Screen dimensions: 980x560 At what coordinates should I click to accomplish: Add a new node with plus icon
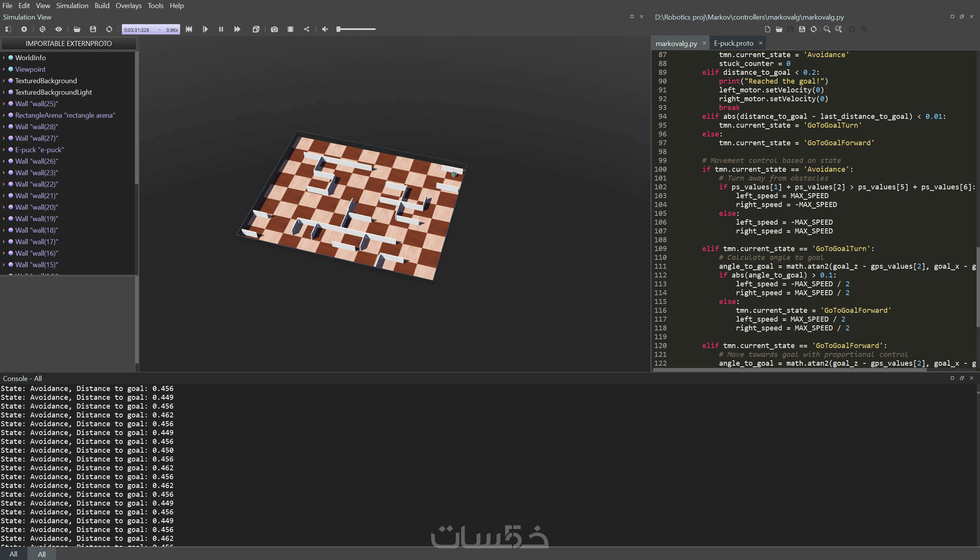(x=24, y=29)
